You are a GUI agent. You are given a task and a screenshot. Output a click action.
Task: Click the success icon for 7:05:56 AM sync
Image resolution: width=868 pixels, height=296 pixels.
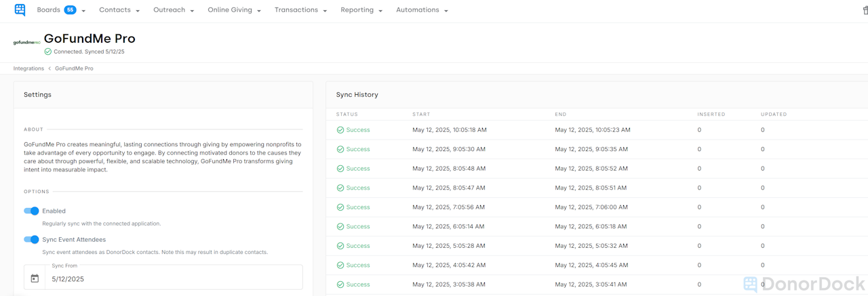pos(340,207)
